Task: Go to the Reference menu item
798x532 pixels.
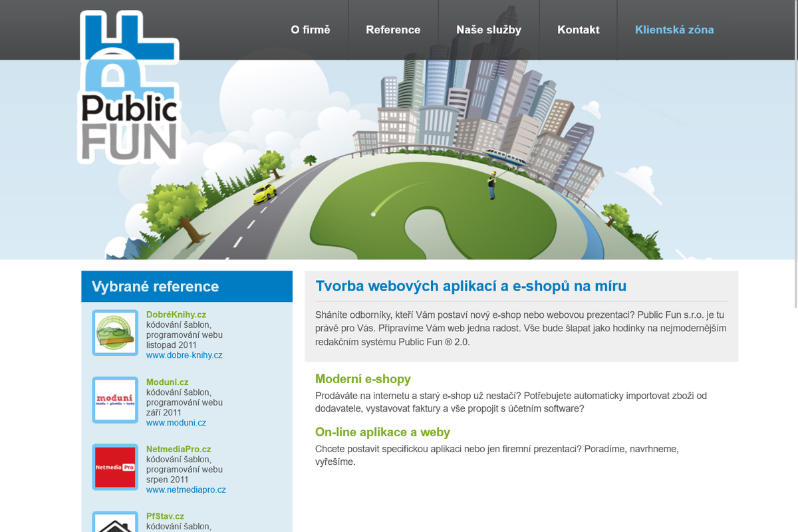Action: coord(393,30)
